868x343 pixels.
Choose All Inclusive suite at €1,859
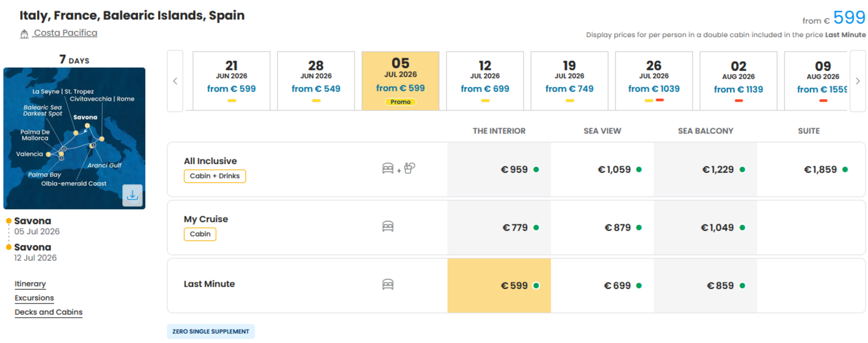click(810, 169)
